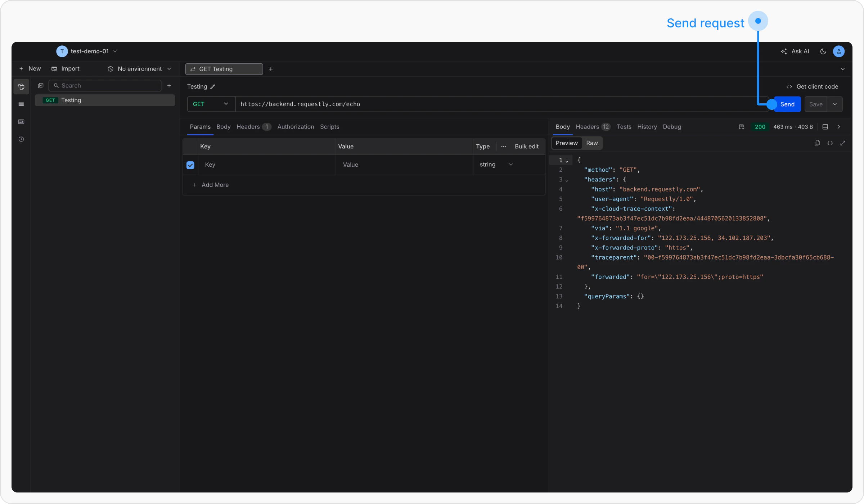This screenshot has width=864, height=504.
Task: Open the No environment dropdown
Action: pos(140,69)
